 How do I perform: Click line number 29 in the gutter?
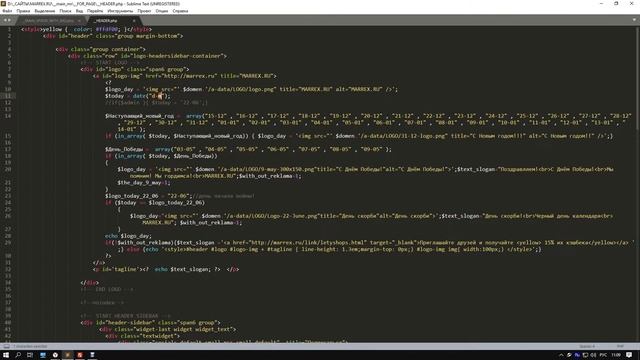(x=8, y=242)
